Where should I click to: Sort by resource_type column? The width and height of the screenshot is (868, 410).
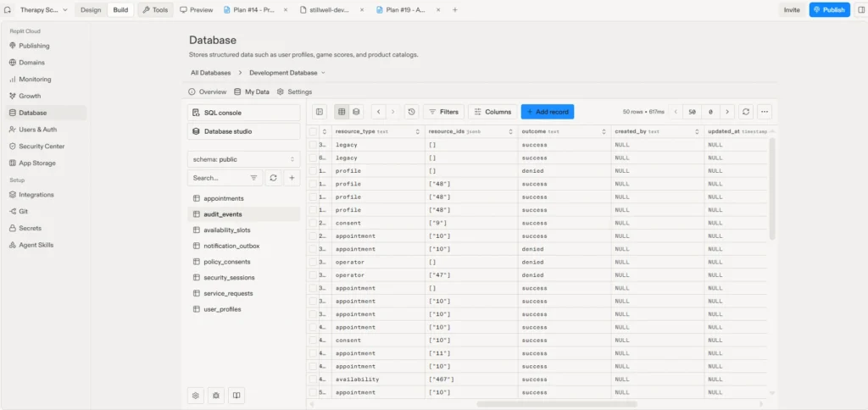point(417,131)
